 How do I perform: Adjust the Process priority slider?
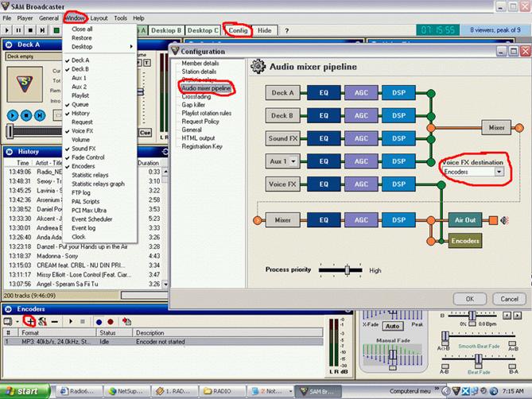[x=347, y=270]
